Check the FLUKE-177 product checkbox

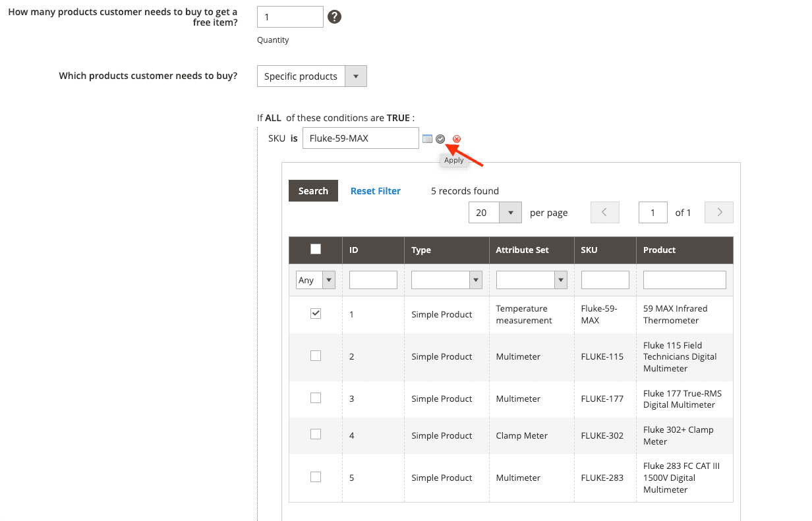[x=316, y=398]
